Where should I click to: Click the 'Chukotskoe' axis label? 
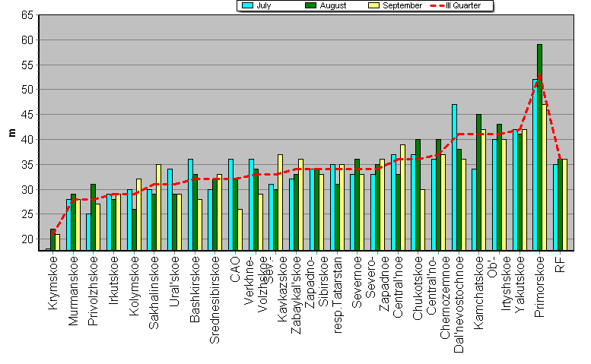(x=418, y=288)
